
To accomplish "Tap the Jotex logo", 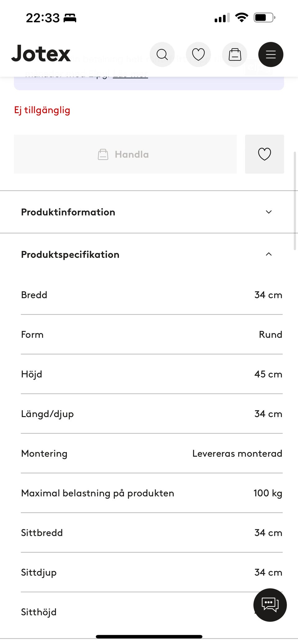I will [41, 54].
